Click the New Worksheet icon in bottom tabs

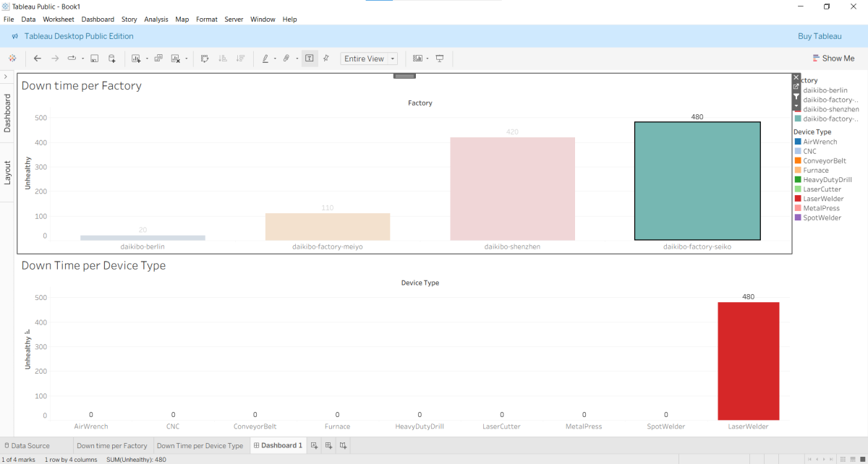314,446
